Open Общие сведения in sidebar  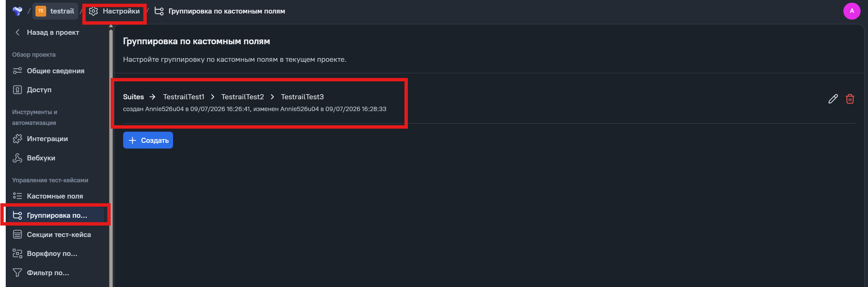pos(56,71)
